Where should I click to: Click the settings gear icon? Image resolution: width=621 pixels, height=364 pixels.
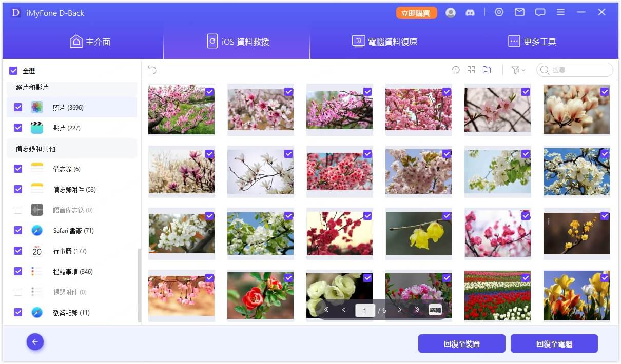pos(499,12)
